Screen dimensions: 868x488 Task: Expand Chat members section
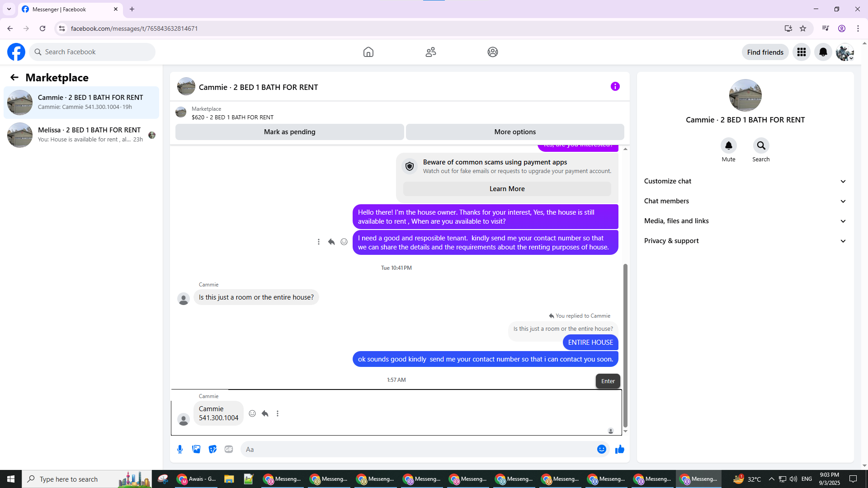point(745,201)
